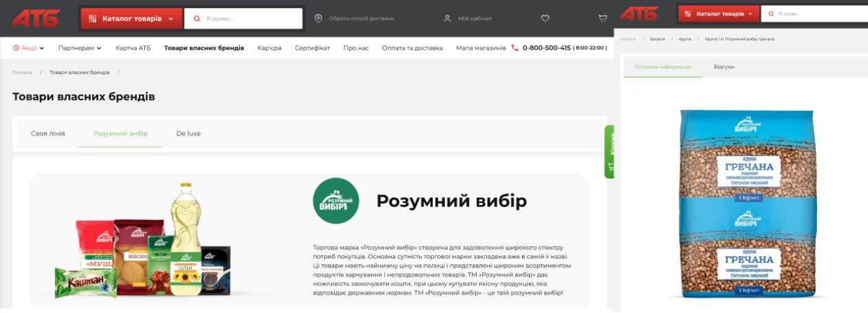Click the (8:00-22:00) working hours text
Screen dimensions: 868x313
590,48
